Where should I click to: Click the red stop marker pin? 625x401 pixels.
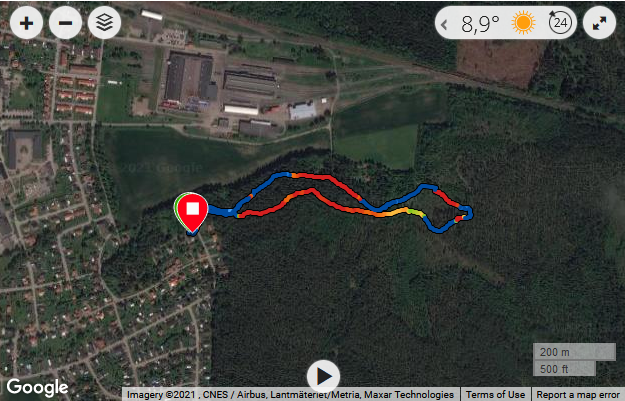coord(193,210)
